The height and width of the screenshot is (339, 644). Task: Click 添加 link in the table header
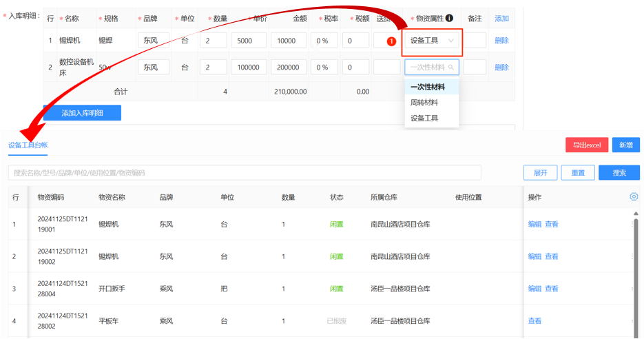coord(501,19)
